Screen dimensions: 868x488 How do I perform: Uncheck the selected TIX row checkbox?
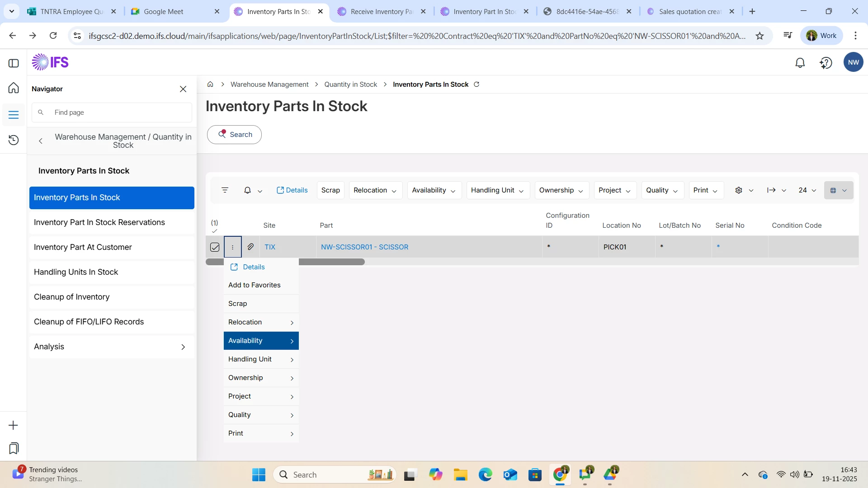coord(215,247)
